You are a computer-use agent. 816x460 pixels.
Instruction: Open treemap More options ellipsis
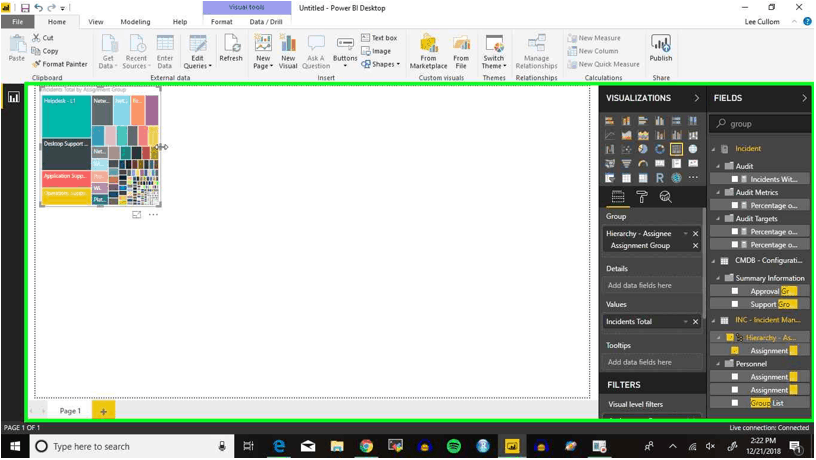click(153, 214)
